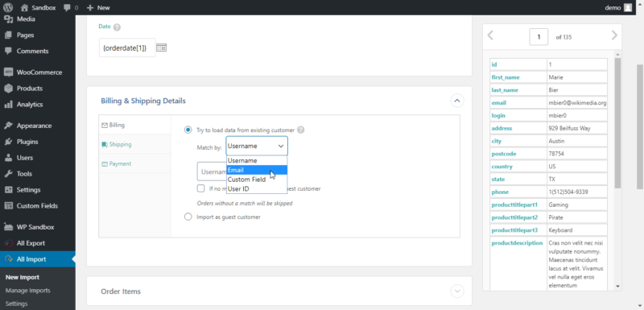Open the Custom Fields menu
Image resolution: width=644 pixels, height=310 pixels.
37,205
